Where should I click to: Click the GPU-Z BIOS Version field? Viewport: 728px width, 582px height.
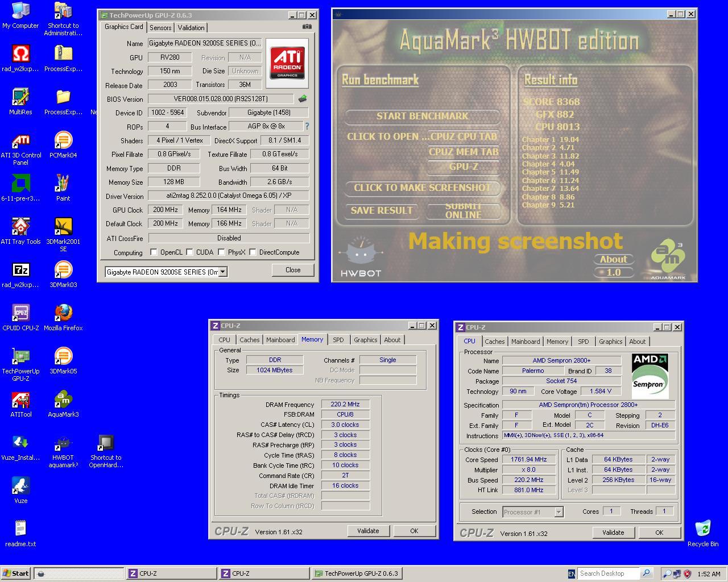[x=221, y=99]
